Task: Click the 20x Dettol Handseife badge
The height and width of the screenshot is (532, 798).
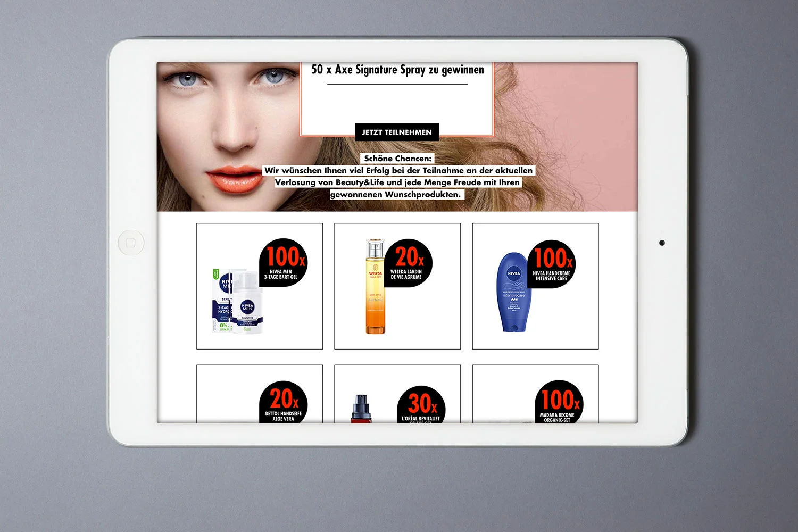Action: 284,402
